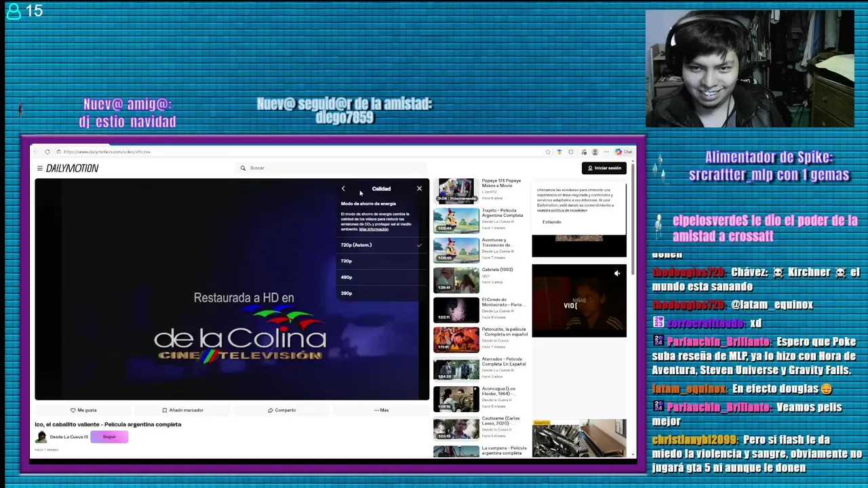
Task: Click the main video player area
Action: [x=232, y=289]
